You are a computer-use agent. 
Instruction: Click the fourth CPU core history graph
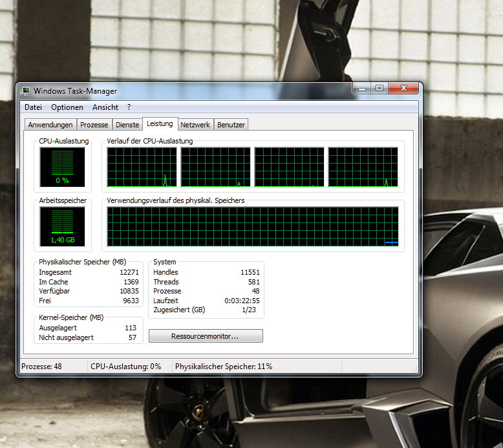pos(363,167)
